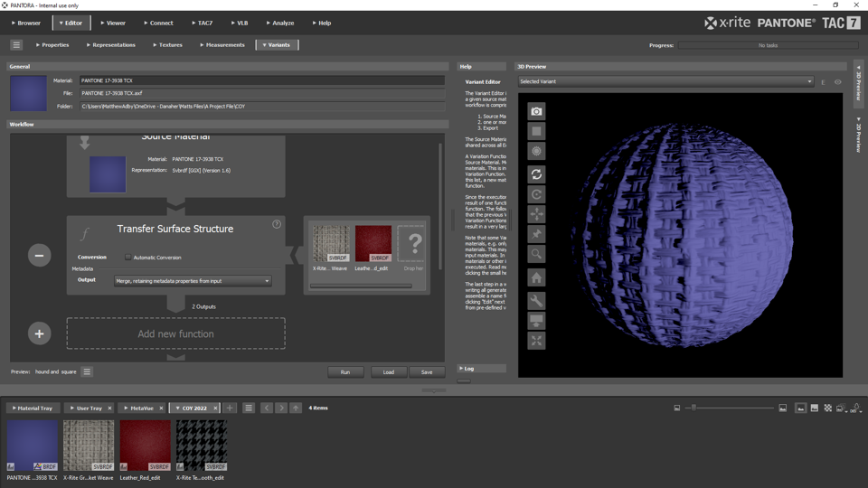868x488 pixels.
Task: Enable the Automatic Conversion checkbox
Action: [x=127, y=258]
